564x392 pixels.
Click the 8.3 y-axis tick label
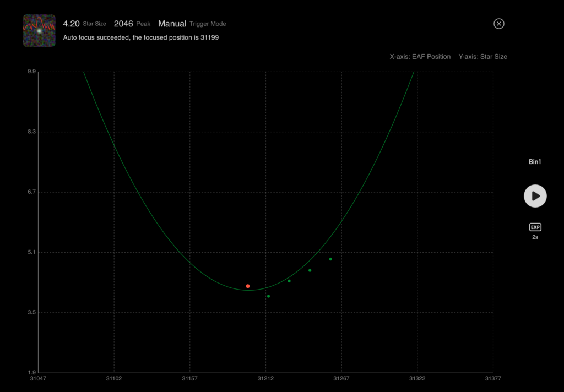point(31,132)
